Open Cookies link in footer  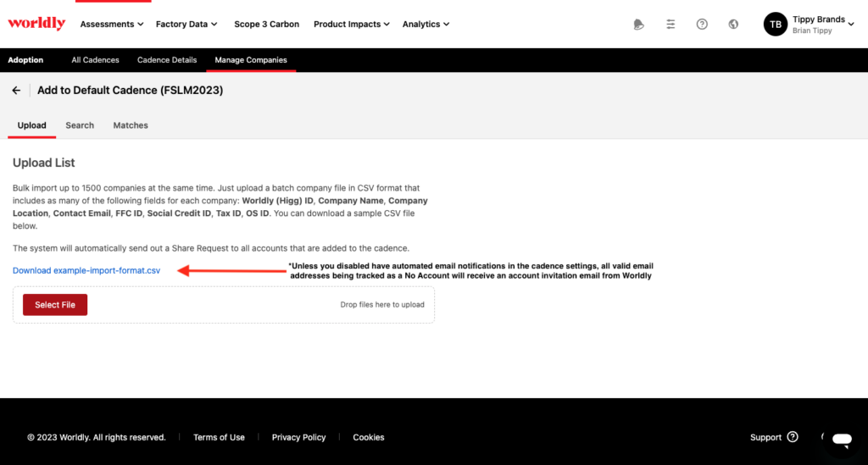point(369,437)
